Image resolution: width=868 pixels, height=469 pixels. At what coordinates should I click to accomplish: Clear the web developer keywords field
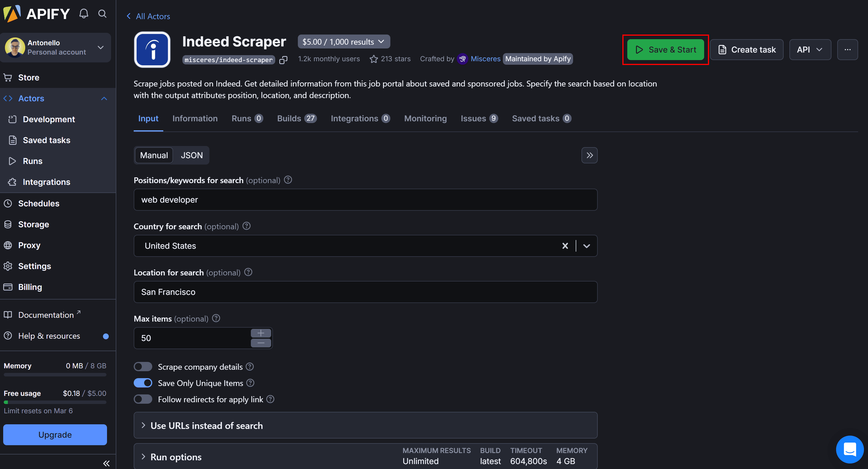tap(365, 200)
